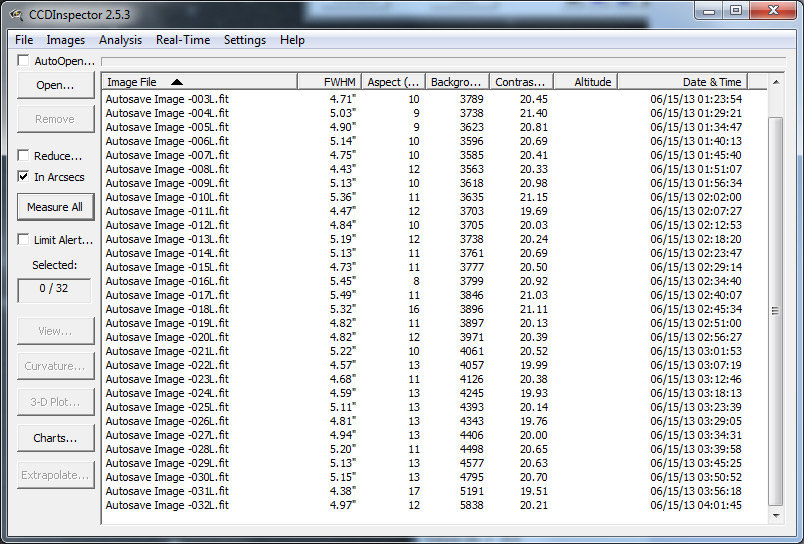Click the date 06/15/13 04:01:45
The width and height of the screenshot is (804, 544).
click(x=696, y=505)
